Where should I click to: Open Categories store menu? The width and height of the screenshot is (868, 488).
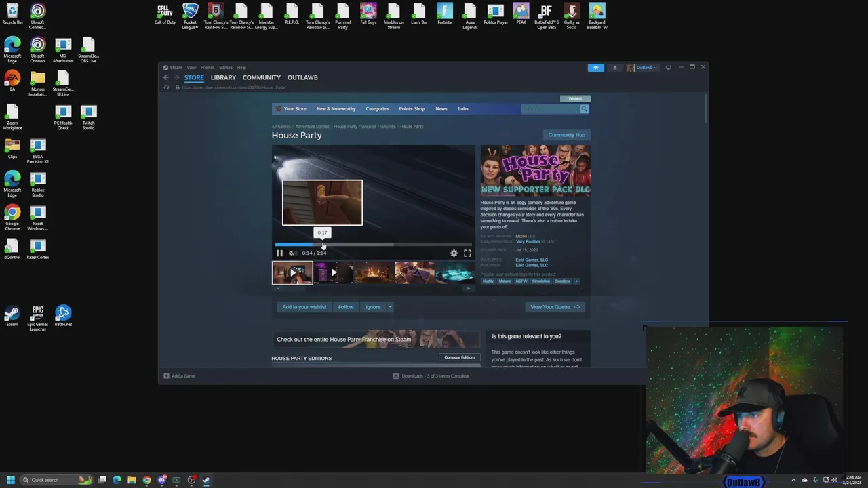(x=377, y=108)
